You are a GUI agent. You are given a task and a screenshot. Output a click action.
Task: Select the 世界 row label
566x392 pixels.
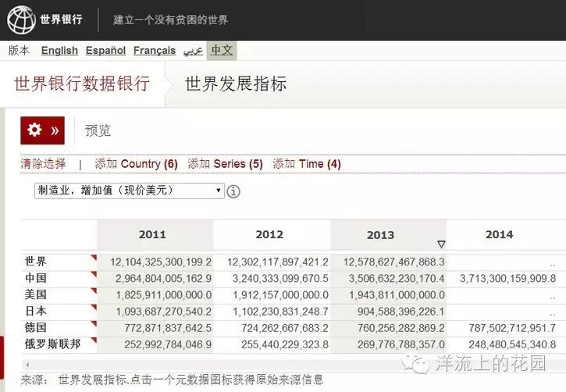click(x=36, y=262)
